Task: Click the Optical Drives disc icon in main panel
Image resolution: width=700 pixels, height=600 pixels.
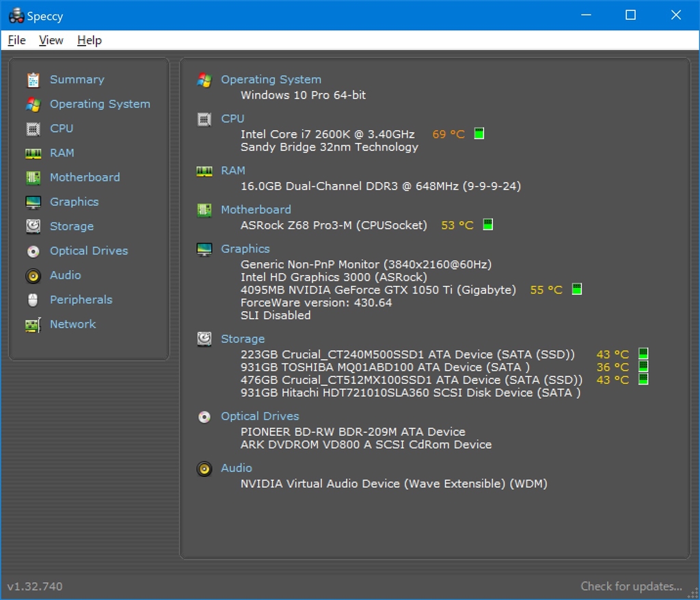Action: pyautogui.click(x=204, y=417)
